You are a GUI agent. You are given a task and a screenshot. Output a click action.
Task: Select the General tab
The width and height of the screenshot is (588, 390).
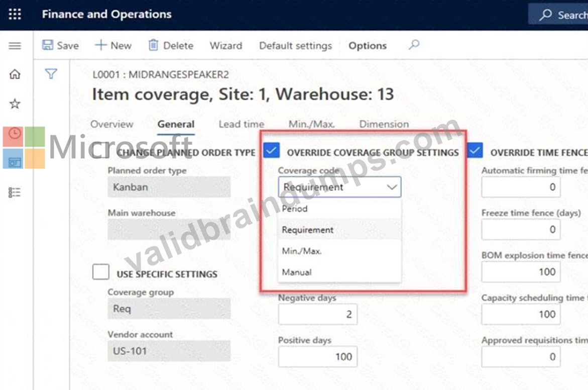[176, 124]
